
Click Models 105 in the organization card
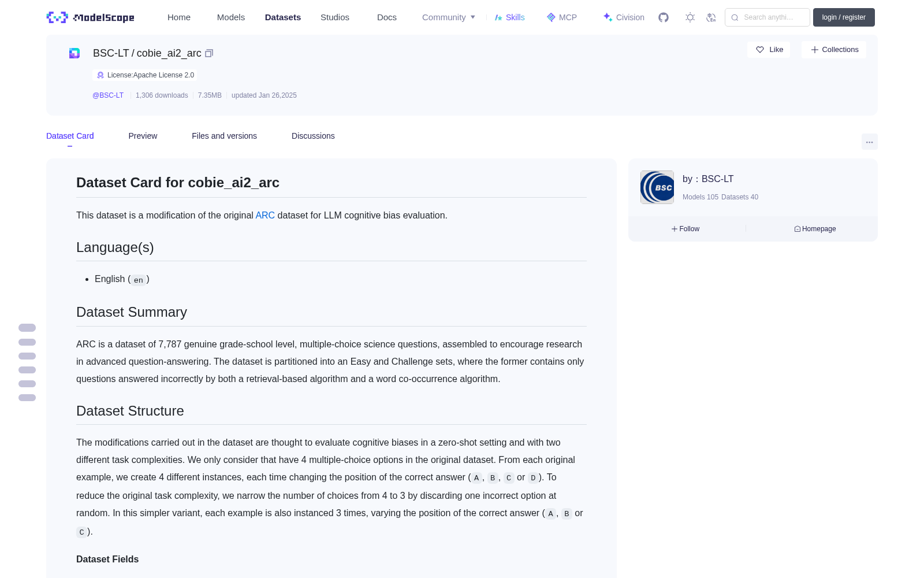(701, 197)
